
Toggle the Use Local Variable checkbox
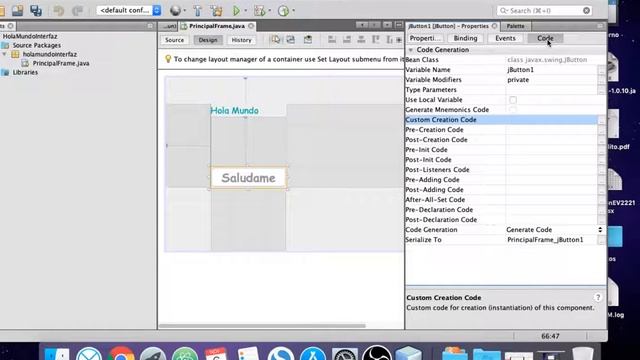pyautogui.click(x=513, y=100)
